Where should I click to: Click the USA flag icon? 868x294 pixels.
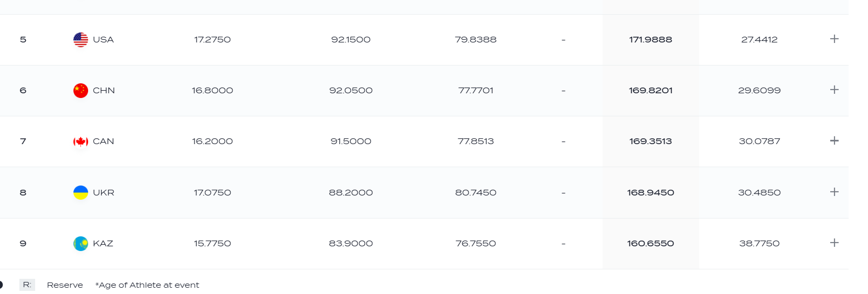click(x=81, y=40)
